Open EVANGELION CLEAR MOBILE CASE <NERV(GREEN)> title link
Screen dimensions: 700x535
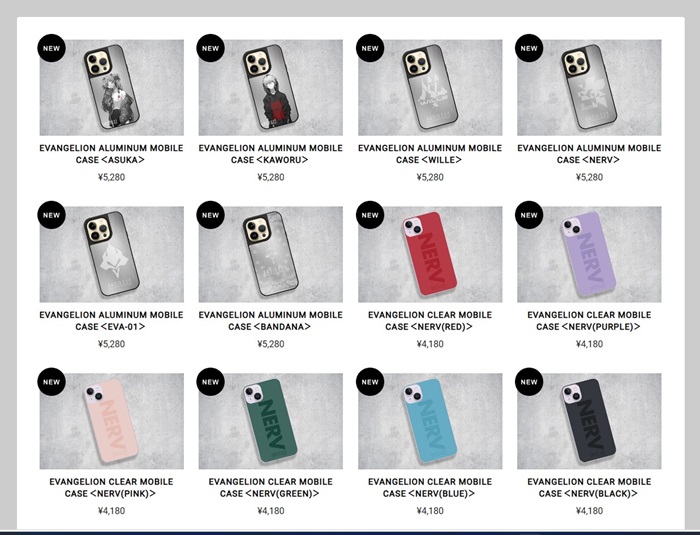271,487
